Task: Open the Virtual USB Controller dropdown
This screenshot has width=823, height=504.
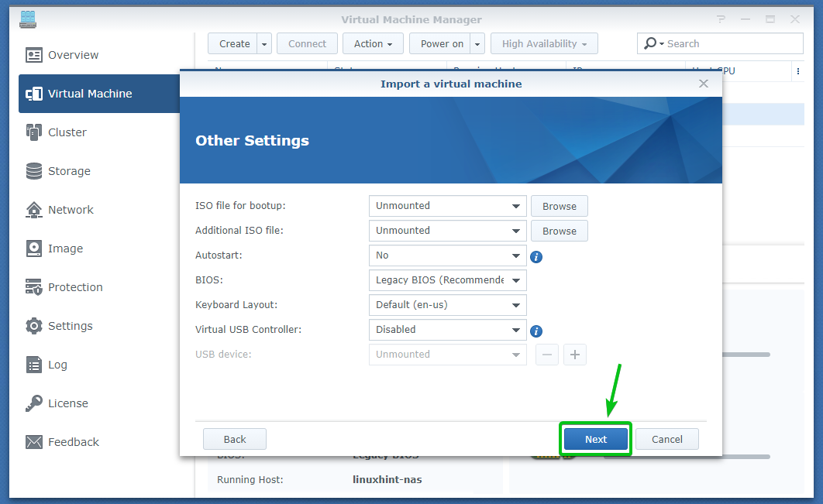Action: [x=447, y=330]
